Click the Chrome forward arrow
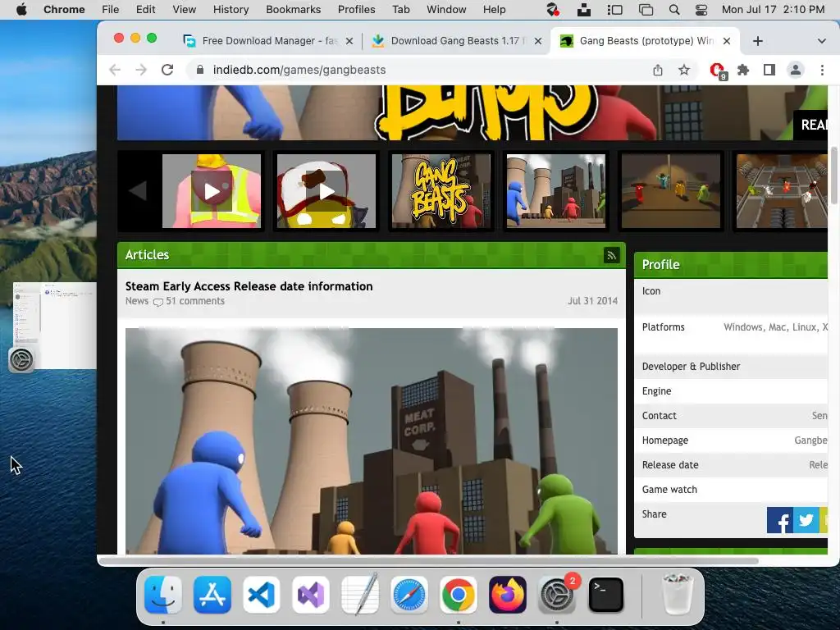The height and width of the screenshot is (630, 840). pyautogui.click(x=141, y=70)
